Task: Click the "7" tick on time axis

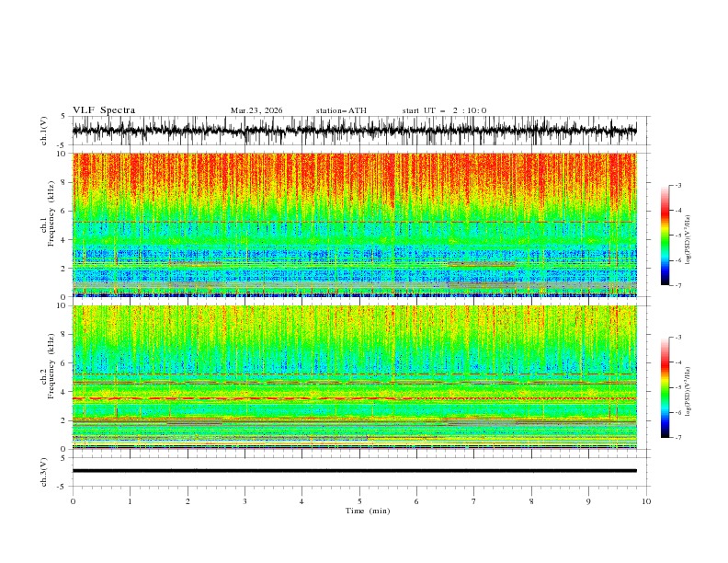Action: pyautogui.click(x=474, y=501)
